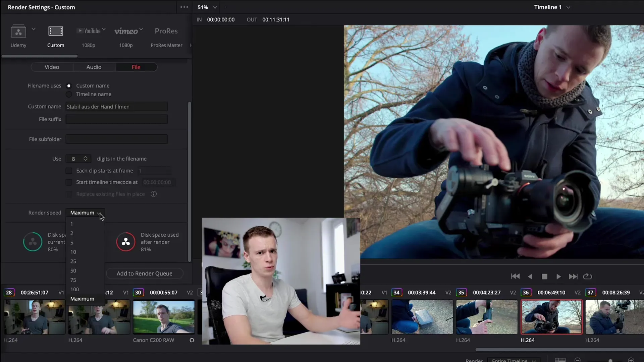Select clip 37 thumbnail

pos(614,317)
